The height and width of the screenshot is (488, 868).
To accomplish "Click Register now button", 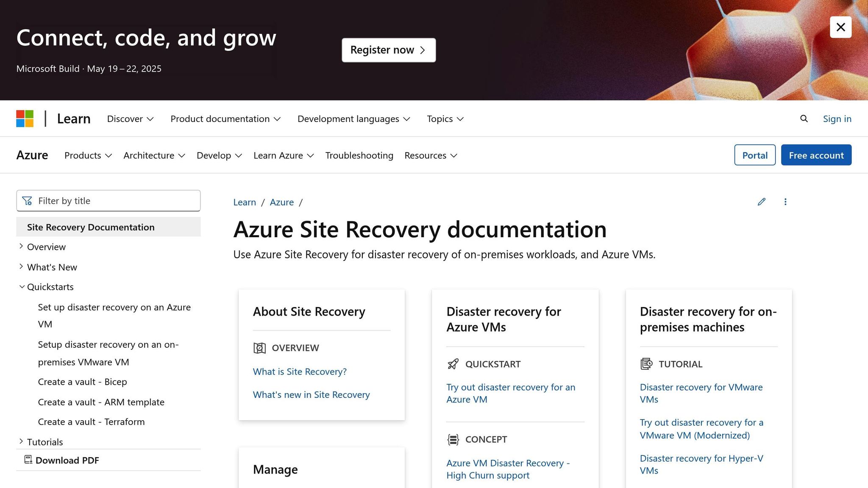I will pos(389,50).
